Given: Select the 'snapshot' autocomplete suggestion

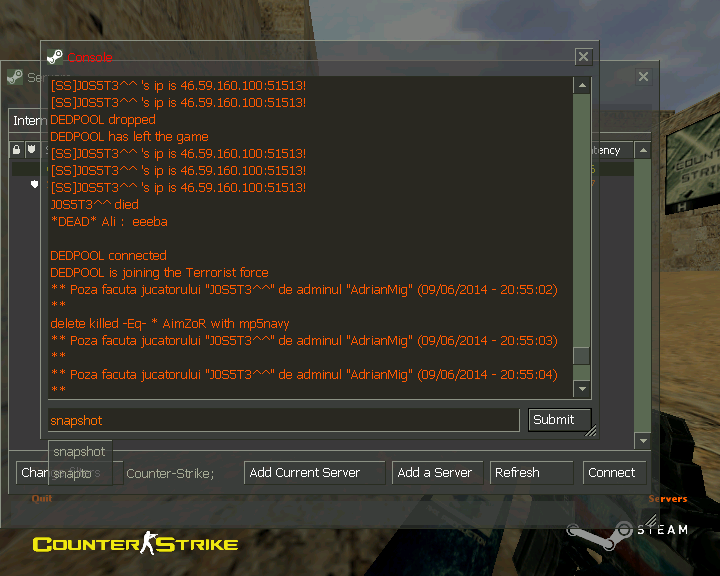Looking at the screenshot, I should coord(79,452).
